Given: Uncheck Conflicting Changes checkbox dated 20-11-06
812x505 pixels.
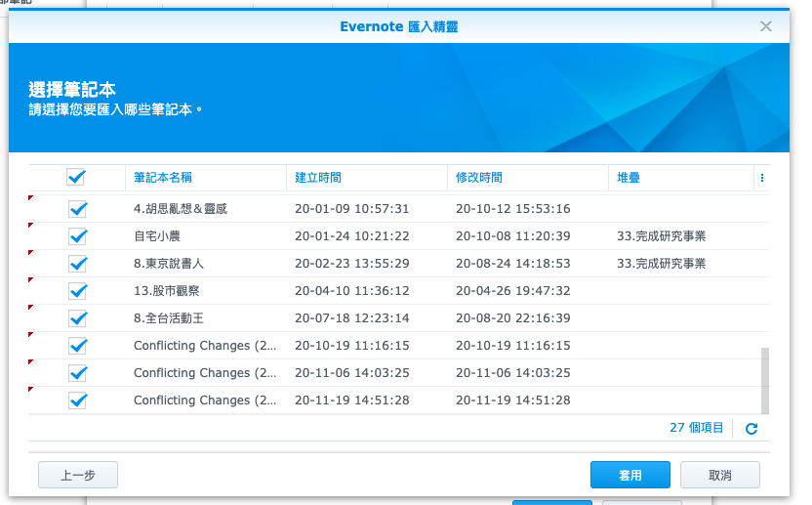Looking at the screenshot, I should tap(78, 373).
